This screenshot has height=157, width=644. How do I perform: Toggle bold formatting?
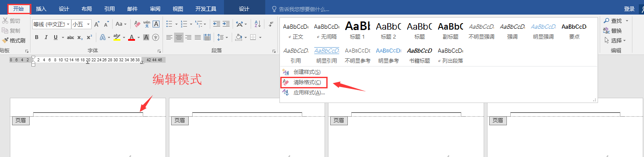click(x=37, y=37)
